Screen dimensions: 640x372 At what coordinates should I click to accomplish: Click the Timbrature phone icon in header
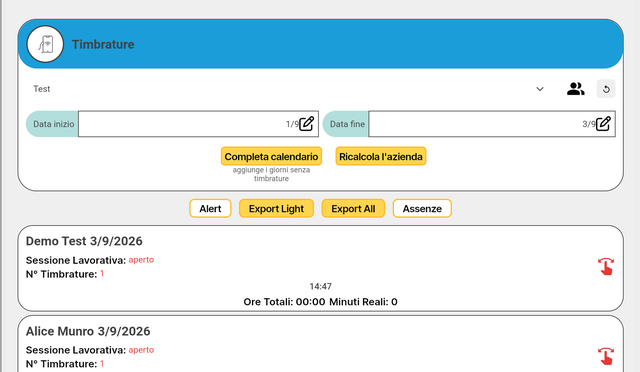coord(45,44)
